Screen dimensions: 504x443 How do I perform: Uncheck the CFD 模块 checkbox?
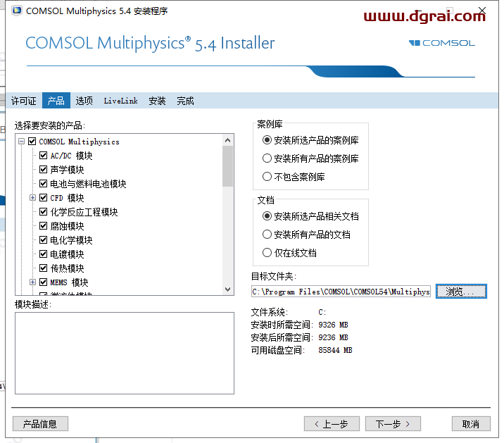pyautogui.click(x=44, y=197)
